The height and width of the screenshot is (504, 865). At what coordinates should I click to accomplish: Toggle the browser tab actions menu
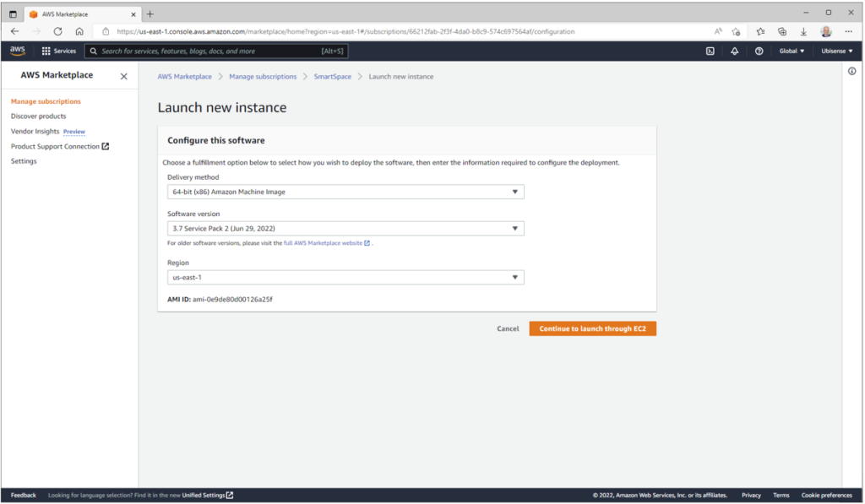13,14
